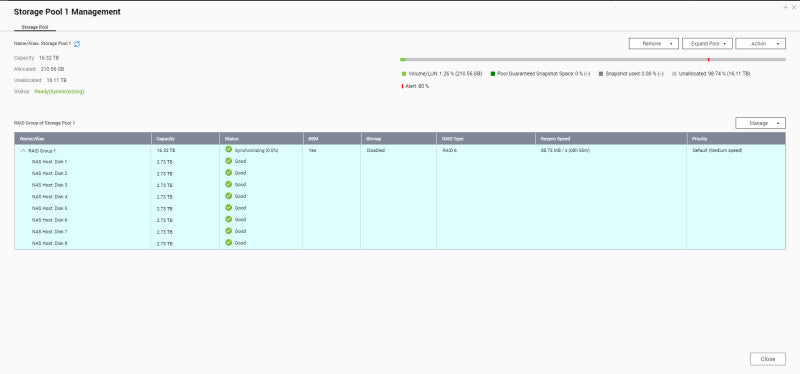Click the Good status icon for Disk 2
This screenshot has width=800, height=374.
pyautogui.click(x=229, y=172)
